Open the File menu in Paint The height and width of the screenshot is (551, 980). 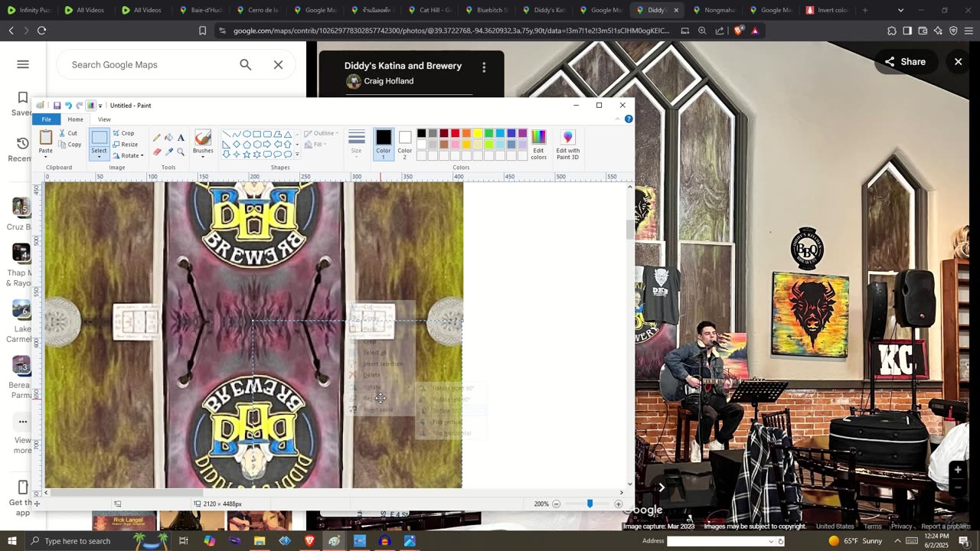click(47, 119)
